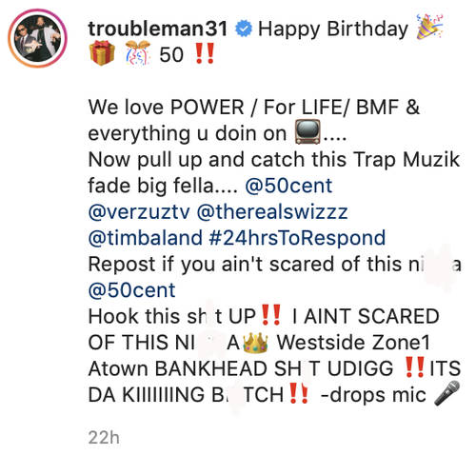
Task: Open the @50cent mention above Hook
Action: pos(131,290)
